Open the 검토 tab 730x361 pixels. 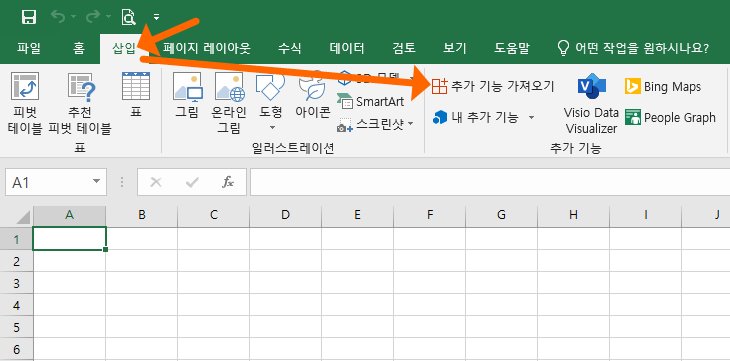click(x=404, y=48)
